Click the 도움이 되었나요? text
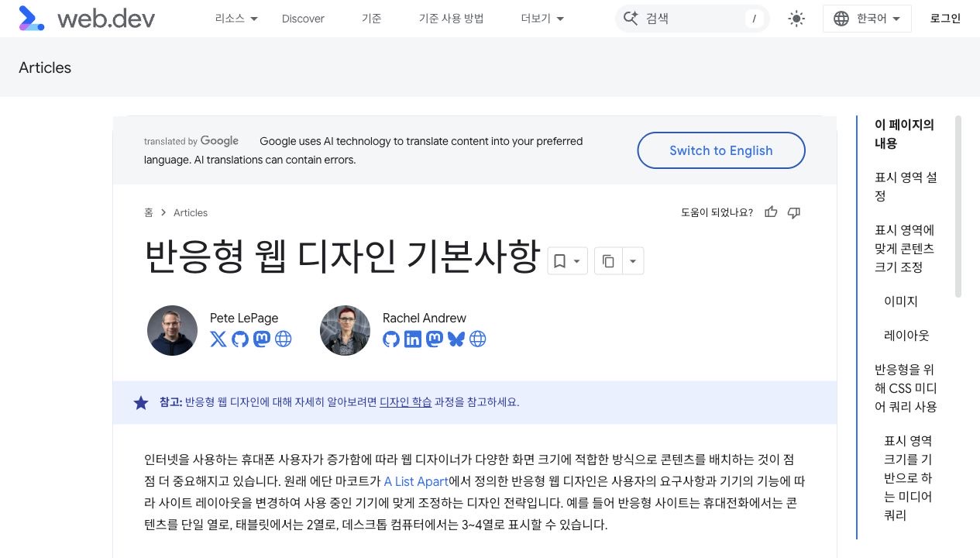This screenshot has height=558, width=980. click(717, 212)
